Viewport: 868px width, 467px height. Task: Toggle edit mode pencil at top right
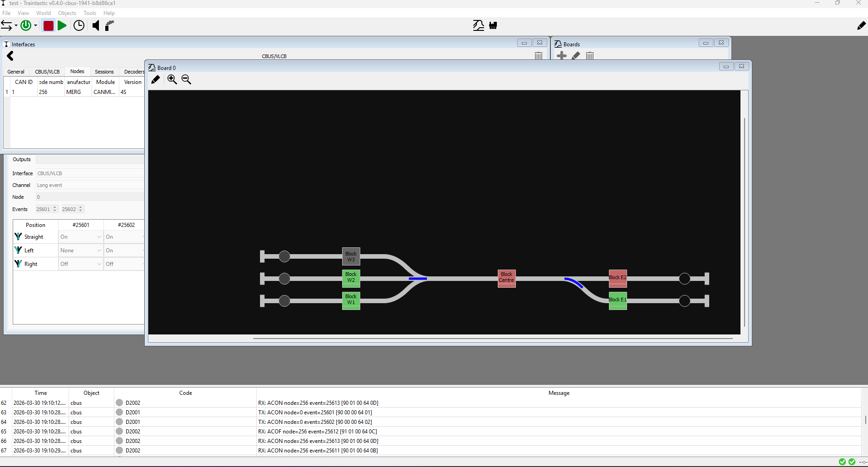coord(861,26)
